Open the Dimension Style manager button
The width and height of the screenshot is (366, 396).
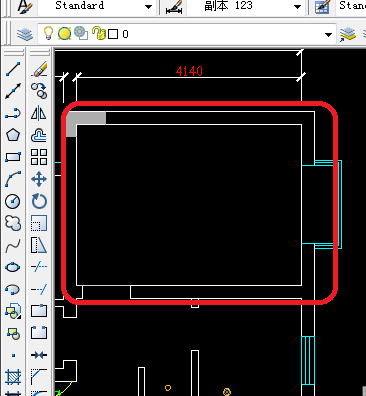point(174,7)
